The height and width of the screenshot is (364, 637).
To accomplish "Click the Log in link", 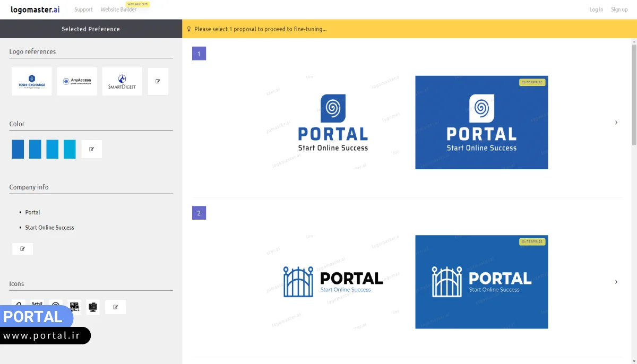I will (596, 10).
